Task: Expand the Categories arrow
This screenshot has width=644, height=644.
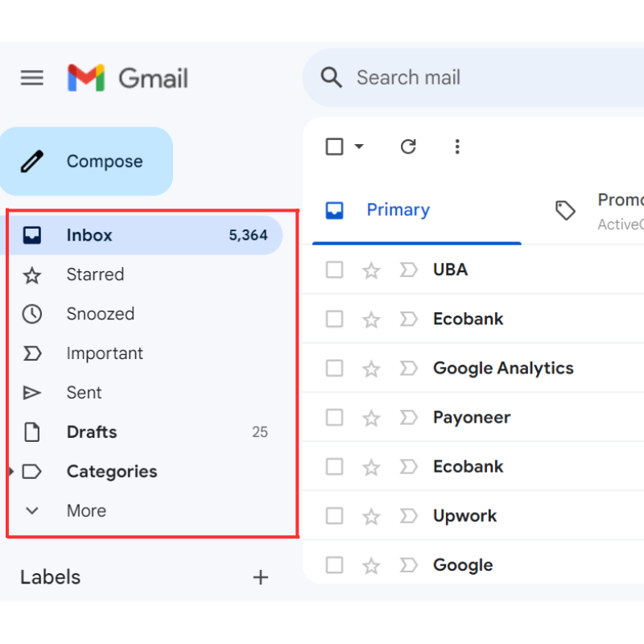Action: coord(11,472)
